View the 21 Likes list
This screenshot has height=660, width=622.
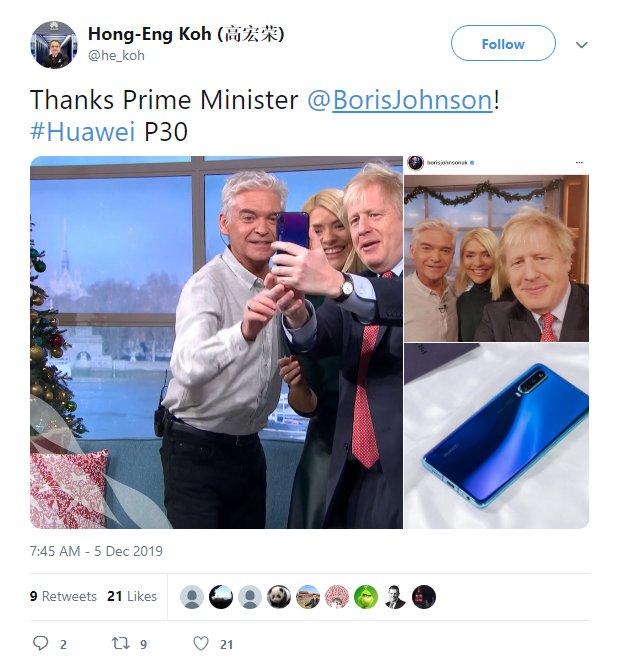pyautogui.click(x=132, y=596)
